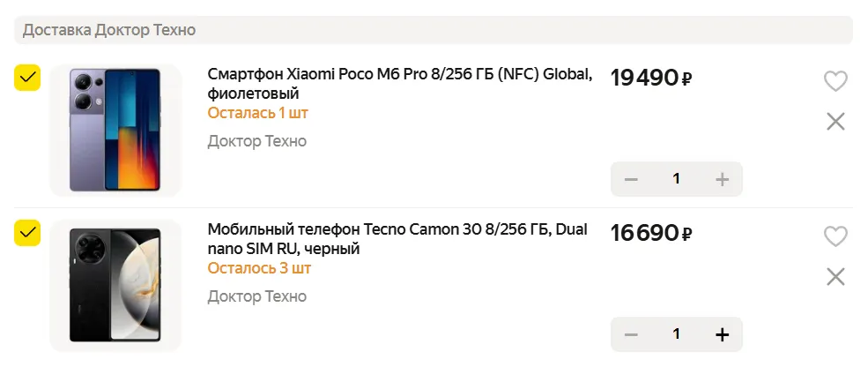The width and height of the screenshot is (868, 382).
Task: Uncheck the Tecno Camon 30 checkbox
Action: coord(28,233)
